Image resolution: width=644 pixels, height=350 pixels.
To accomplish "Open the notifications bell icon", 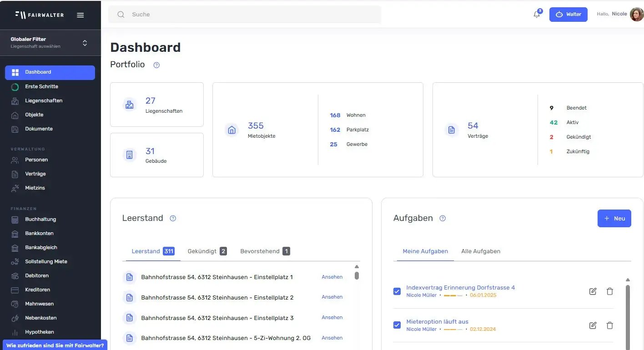I will pyautogui.click(x=537, y=15).
